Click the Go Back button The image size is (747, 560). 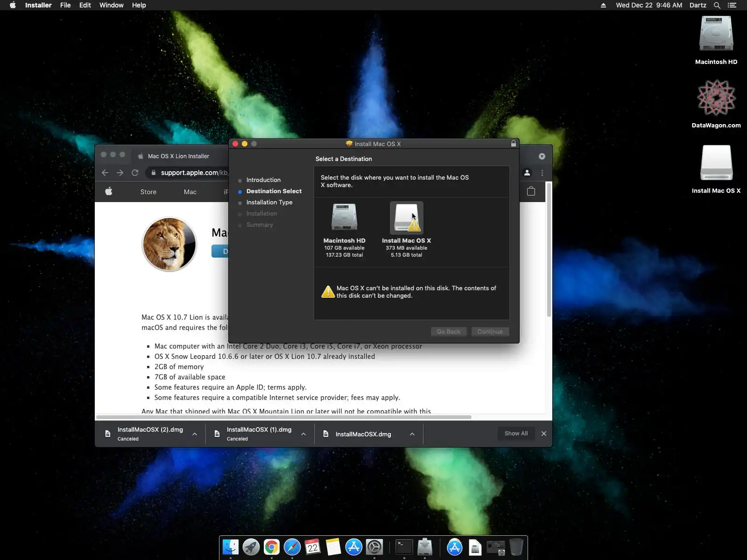[449, 331]
